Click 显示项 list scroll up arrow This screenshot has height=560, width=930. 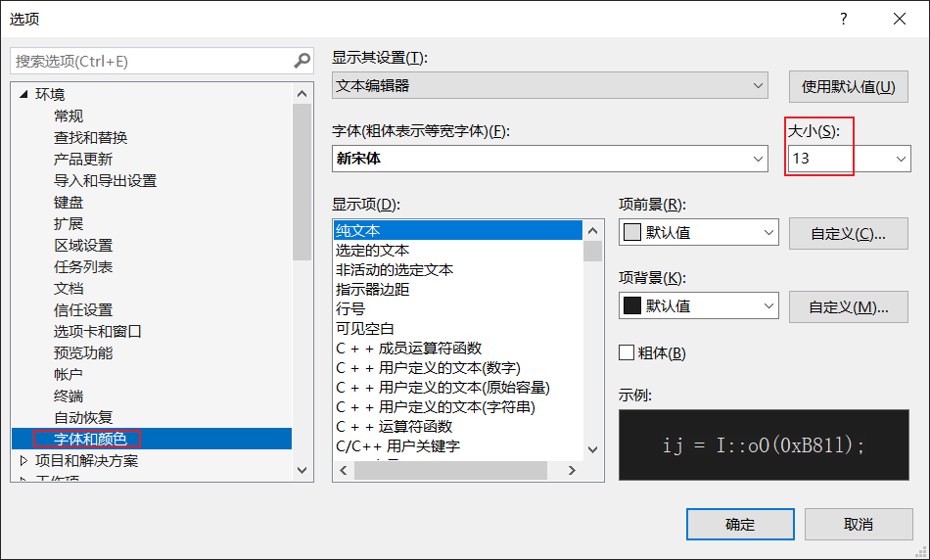pyautogui.click(x=592, y=231)
